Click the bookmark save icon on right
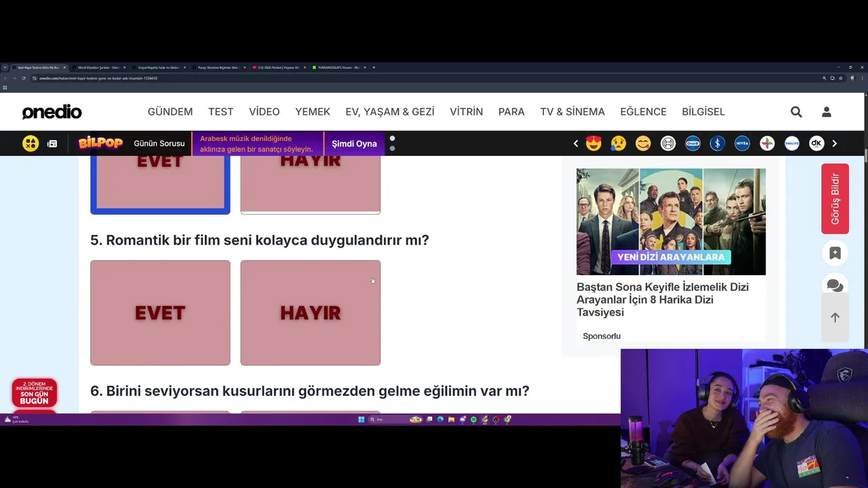 tap(835, 253)
